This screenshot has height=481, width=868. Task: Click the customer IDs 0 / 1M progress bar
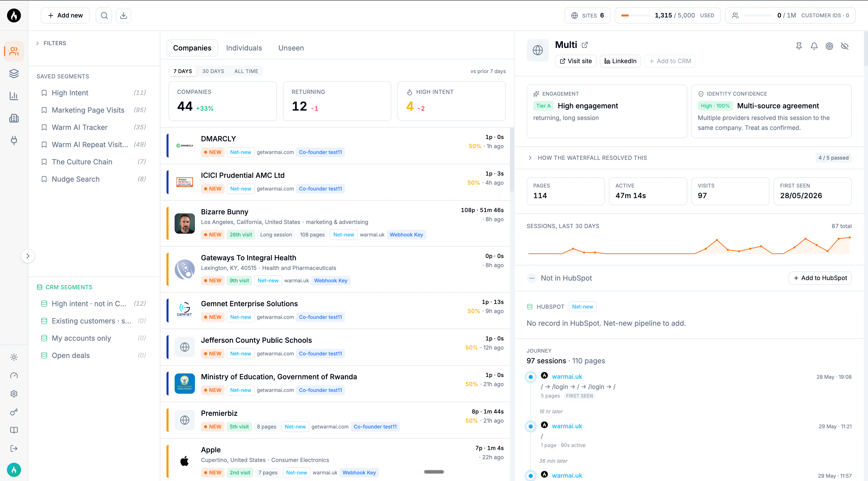point(758,15)
